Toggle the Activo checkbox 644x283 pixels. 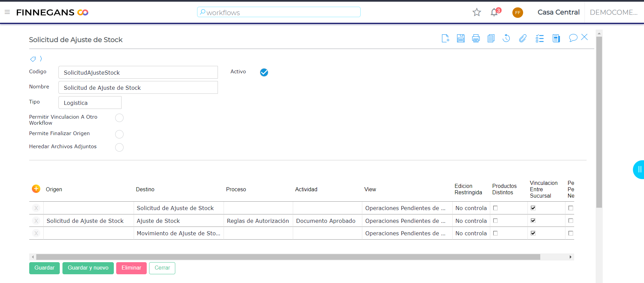coord(264,72)
